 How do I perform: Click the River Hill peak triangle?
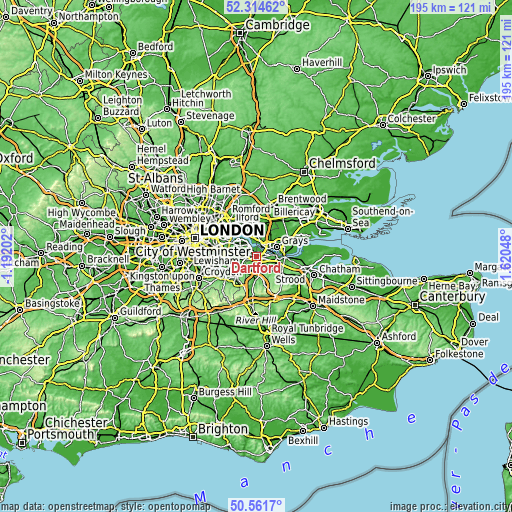pos(255,314)
